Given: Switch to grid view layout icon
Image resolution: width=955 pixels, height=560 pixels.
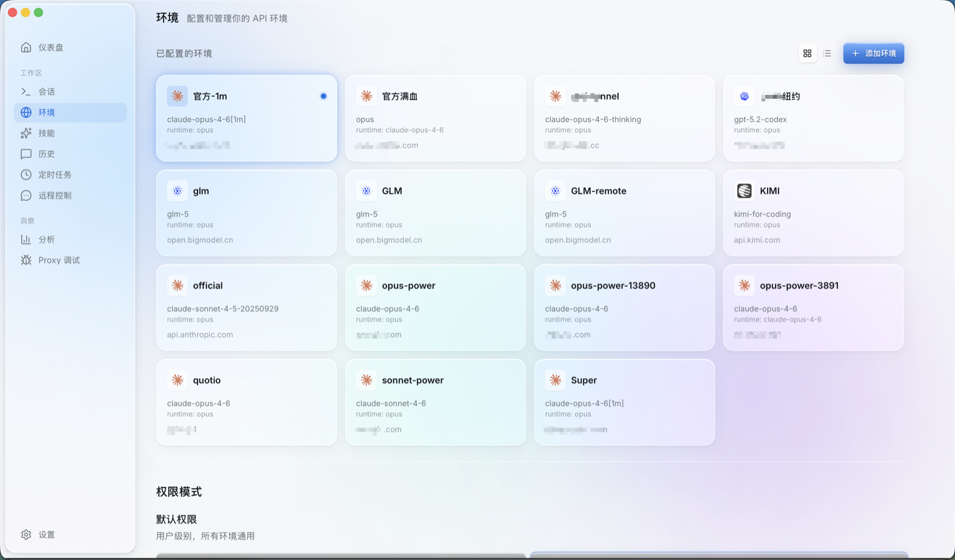Looking at the screenshot, I should [808, 53].
